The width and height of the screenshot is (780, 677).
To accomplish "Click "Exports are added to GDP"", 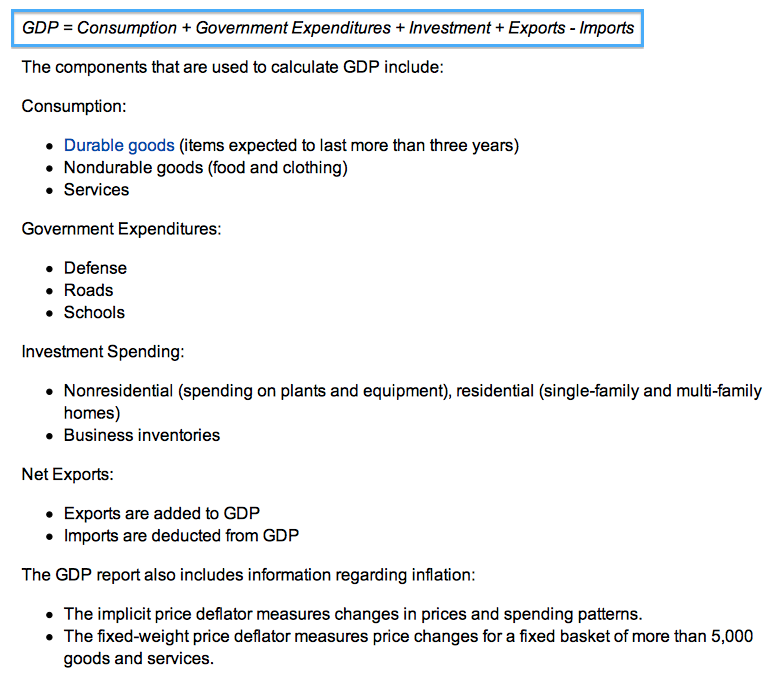I will pyautogui.click(x=162, y=513).
